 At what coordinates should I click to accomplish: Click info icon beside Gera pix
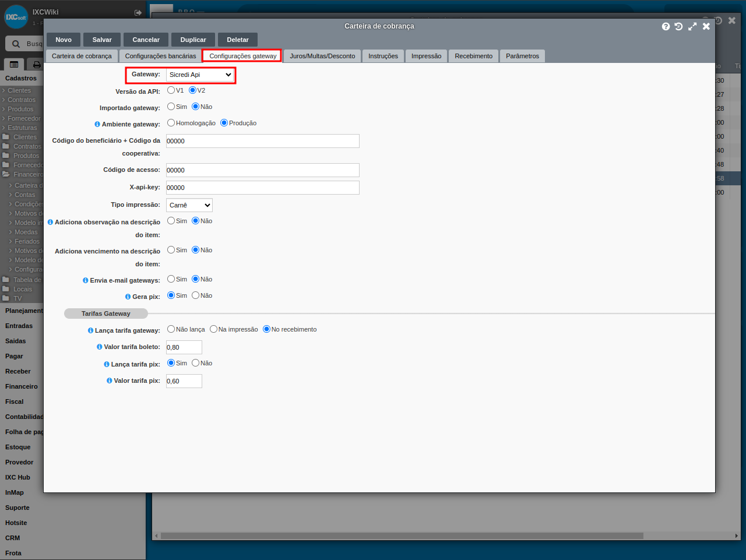128,297
